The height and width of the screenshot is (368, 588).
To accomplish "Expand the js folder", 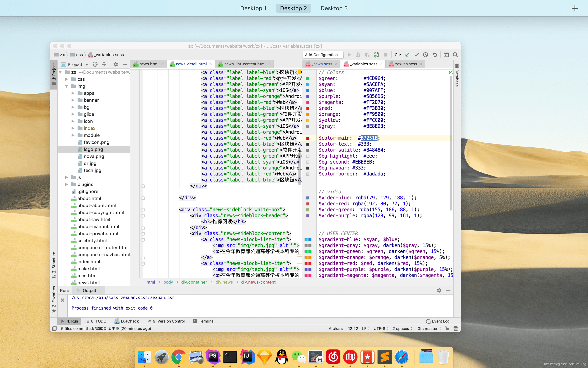I will tap(67, 177).
